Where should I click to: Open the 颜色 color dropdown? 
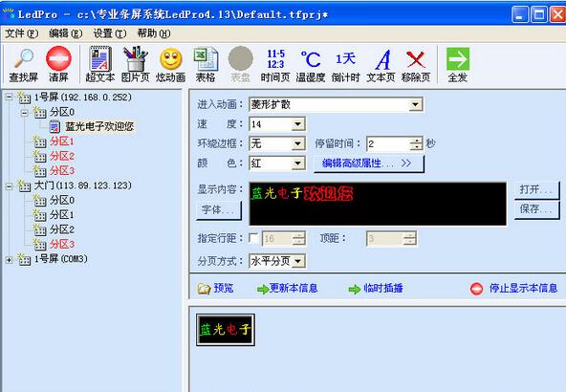tap(297, 163)
